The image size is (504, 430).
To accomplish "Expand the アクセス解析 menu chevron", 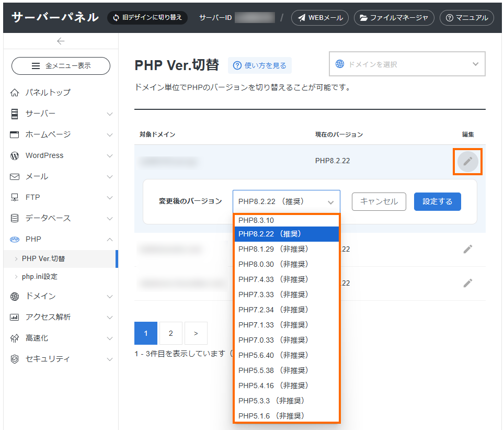I will pos(110,318).
